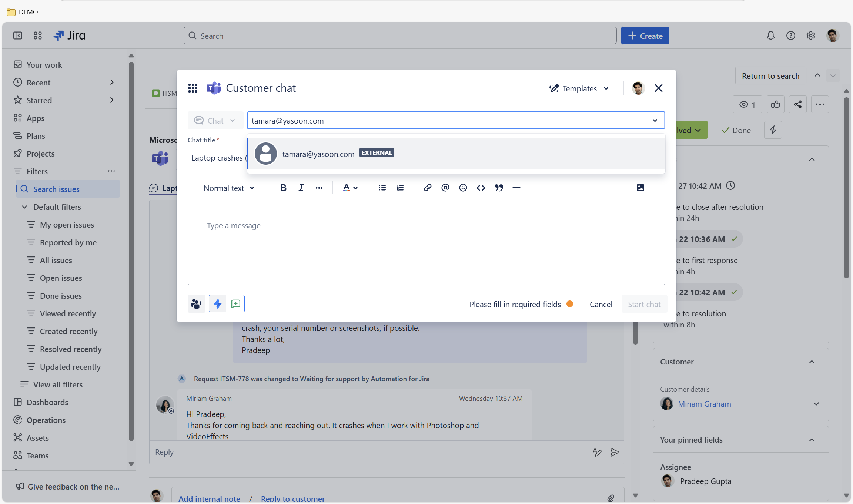Viewport: 853px width, 504px height.
Task: Toggle the lightning quick-action button
Action: pos(218,304)
